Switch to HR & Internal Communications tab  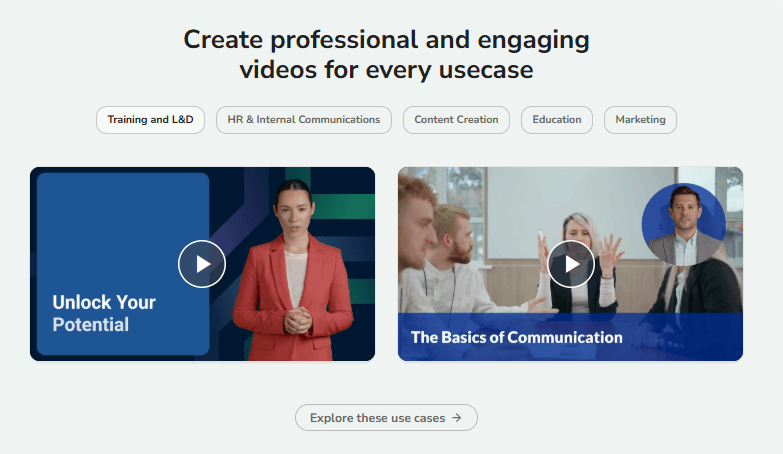304,120
